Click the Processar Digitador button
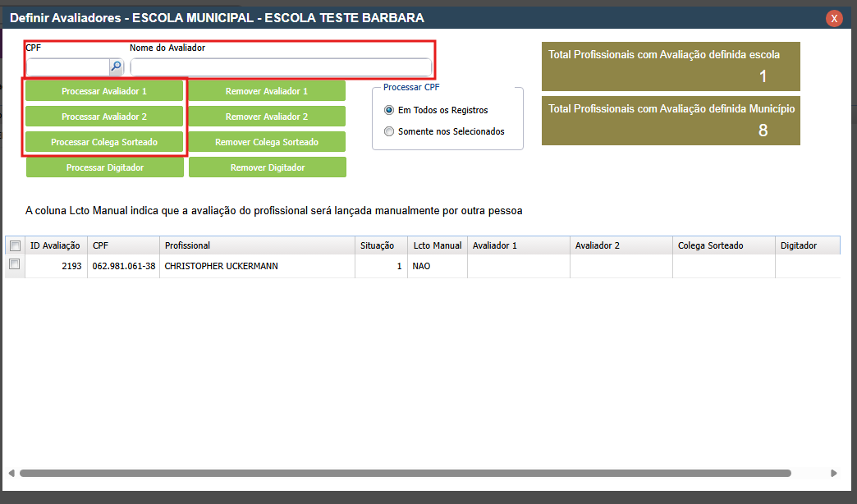 (104, 167)
